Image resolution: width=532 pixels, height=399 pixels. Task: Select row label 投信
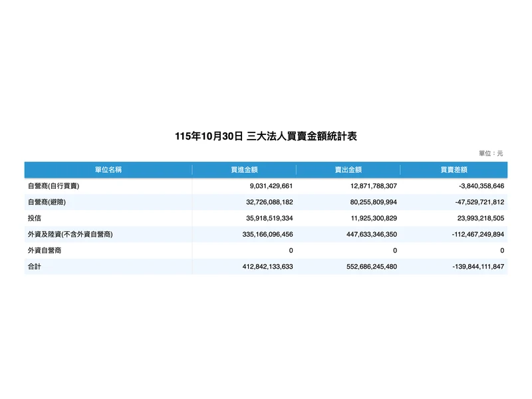coord(35,218)
